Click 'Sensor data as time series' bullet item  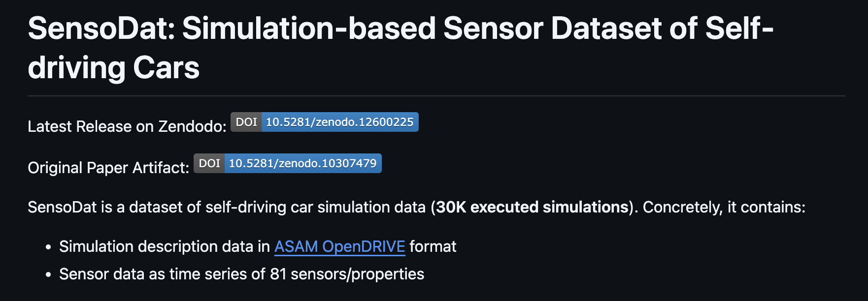click(x=241, y=274)
